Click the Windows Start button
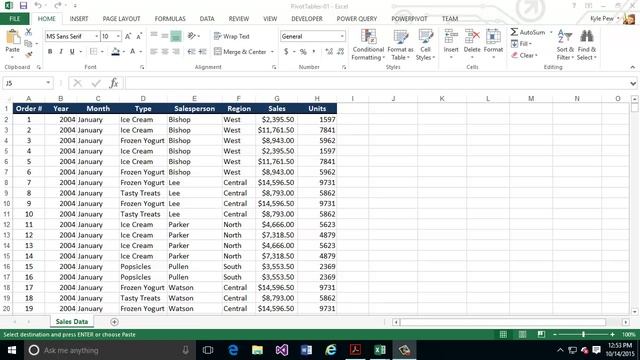Viewport: 640px width, 360px height. pos(12,350)
